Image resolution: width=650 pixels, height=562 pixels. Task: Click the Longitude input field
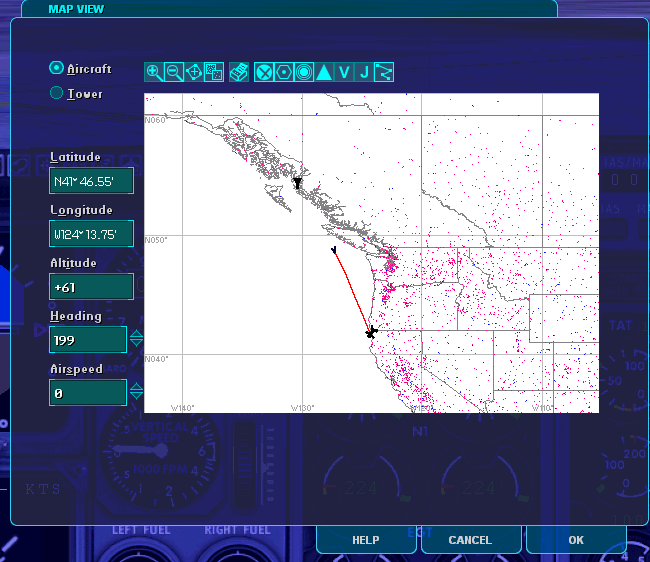[91, 234]
